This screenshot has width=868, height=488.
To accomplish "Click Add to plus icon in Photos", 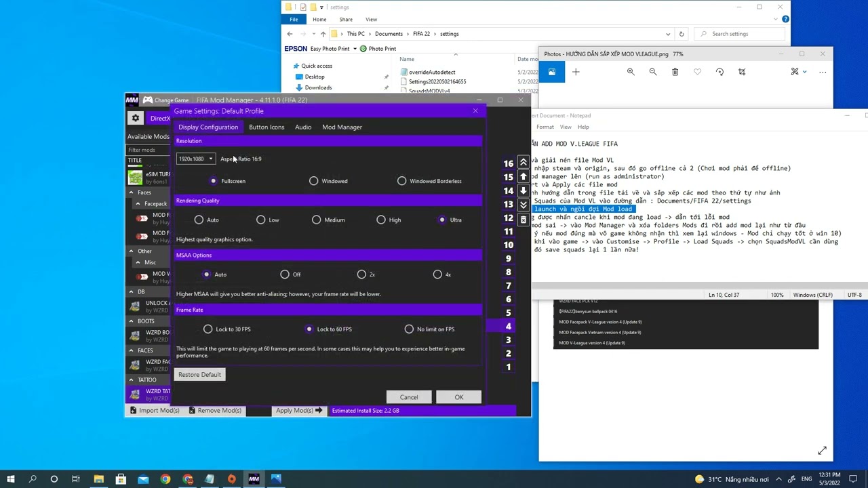I will click(x=576, y=72).
